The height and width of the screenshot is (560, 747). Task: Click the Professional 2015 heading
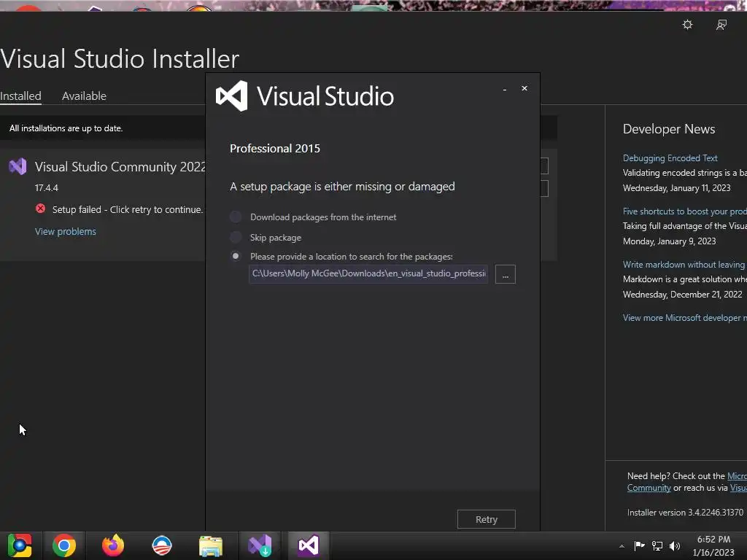click(x=275, y=149)
